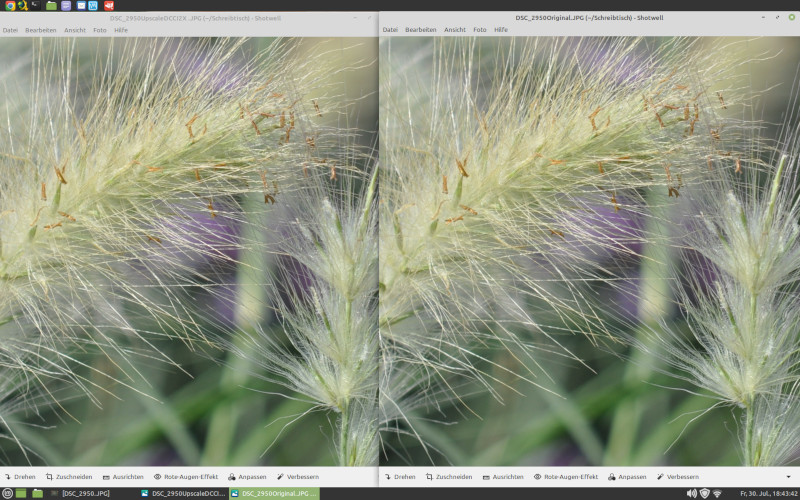Open network Wi-Fi indicator in tray
800x500 pixels.
pos(717,493)
